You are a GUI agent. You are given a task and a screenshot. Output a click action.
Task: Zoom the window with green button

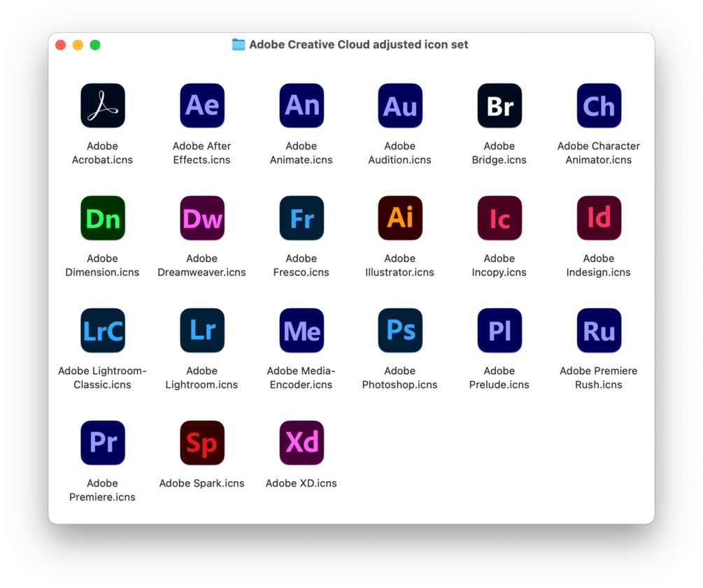pyautogui.click(x=95, y=45)
